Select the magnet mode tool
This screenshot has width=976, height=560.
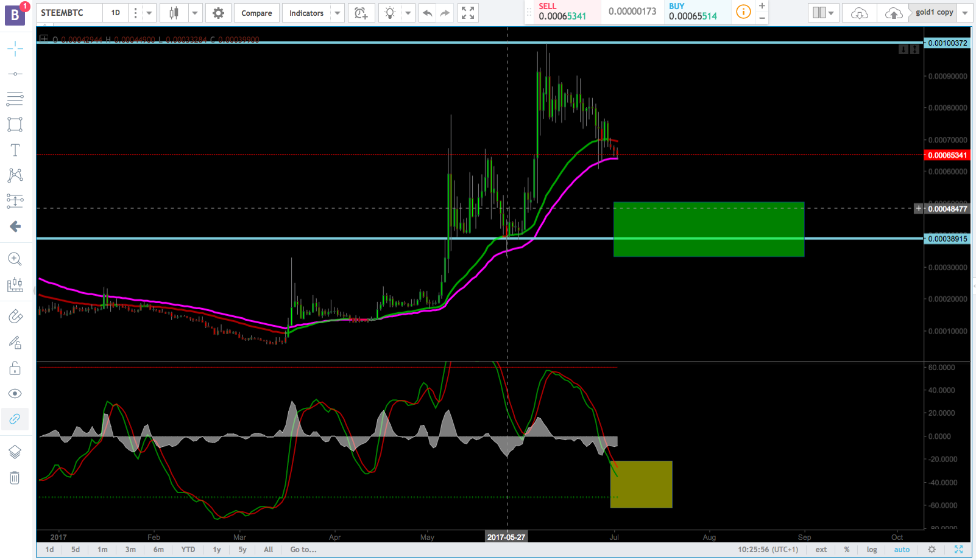(15, 317)
